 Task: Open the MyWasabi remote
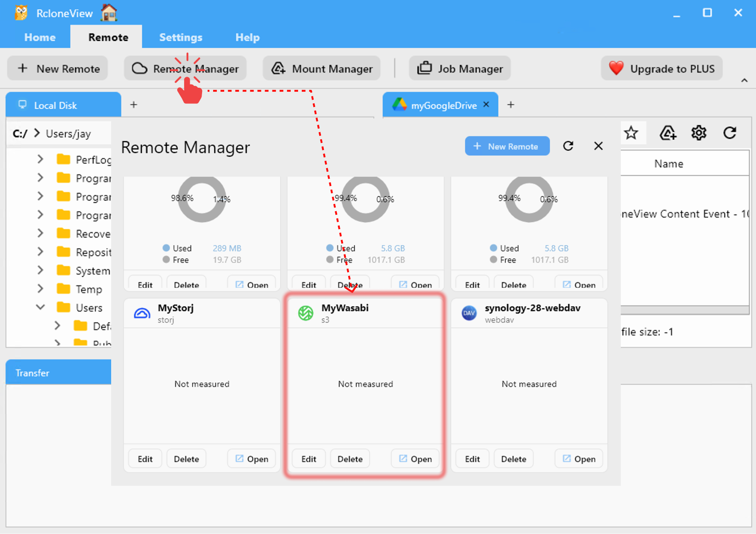[415, 458]
